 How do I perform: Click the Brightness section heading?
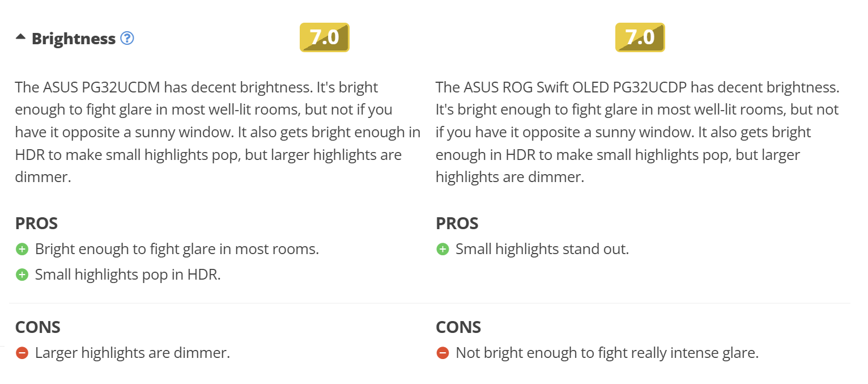tap(74, 39)
